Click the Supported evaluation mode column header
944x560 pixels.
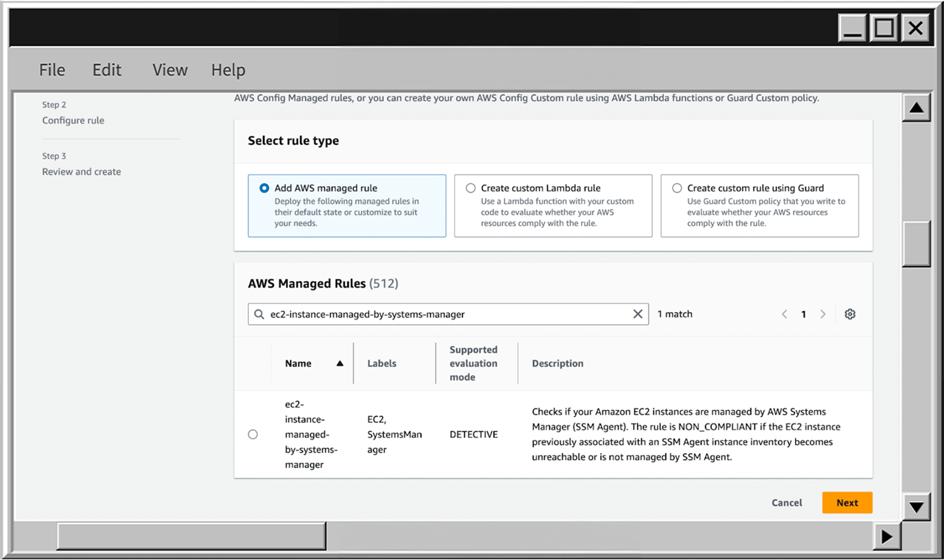473,363
